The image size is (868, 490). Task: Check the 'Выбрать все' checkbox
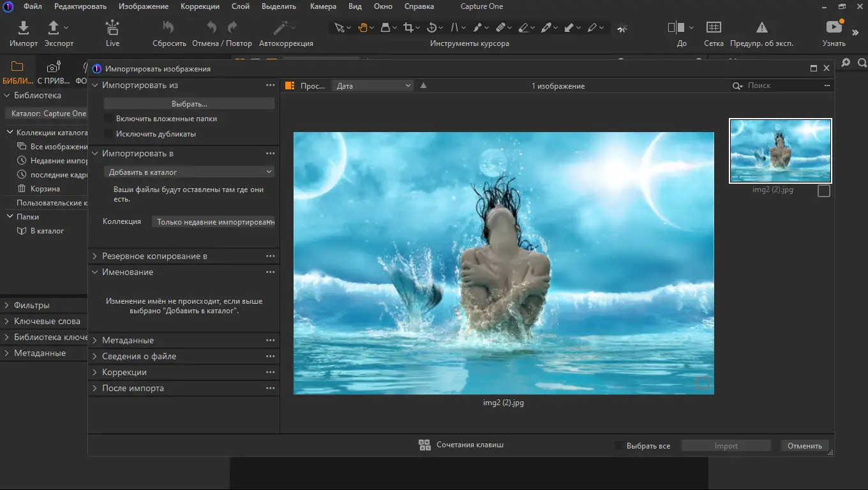[x=619, y=446]
